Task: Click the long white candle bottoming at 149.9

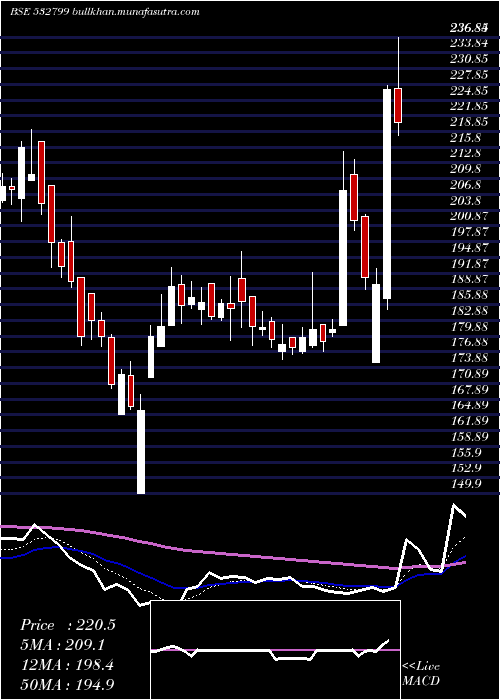Action: pos(141,452)
